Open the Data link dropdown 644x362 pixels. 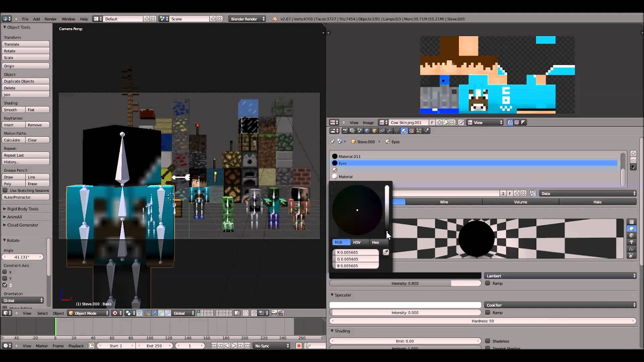588,194
